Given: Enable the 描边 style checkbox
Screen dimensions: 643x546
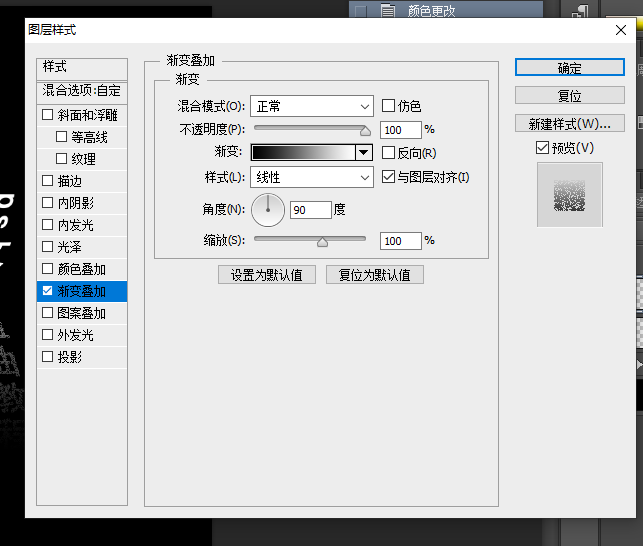Looking at the screenshot, I should click(x=48, y=180).
